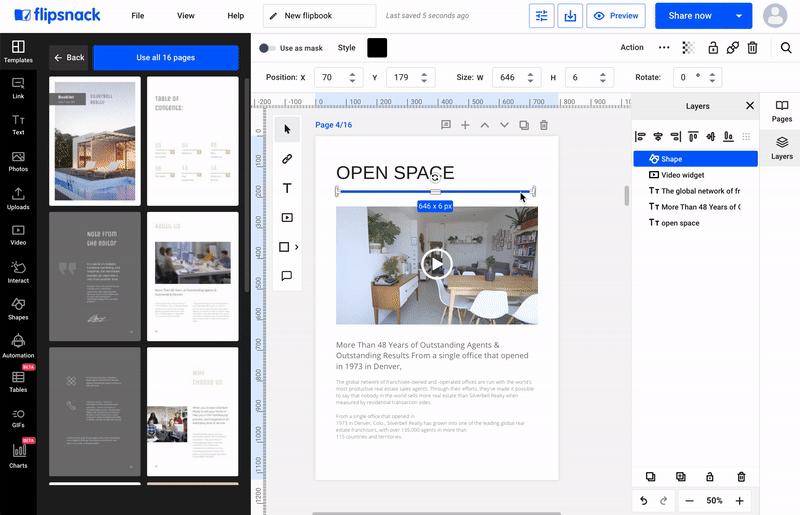Lock layer icon at Layers panel bottom
The height and width of the screenshot is (515, 800).
[710, 477]
